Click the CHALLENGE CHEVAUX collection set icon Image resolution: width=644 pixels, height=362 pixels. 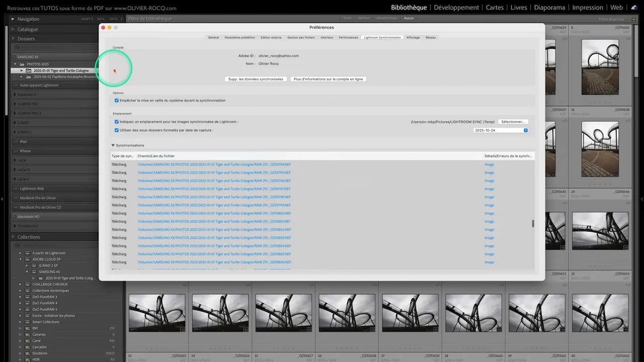pos(27,284)
